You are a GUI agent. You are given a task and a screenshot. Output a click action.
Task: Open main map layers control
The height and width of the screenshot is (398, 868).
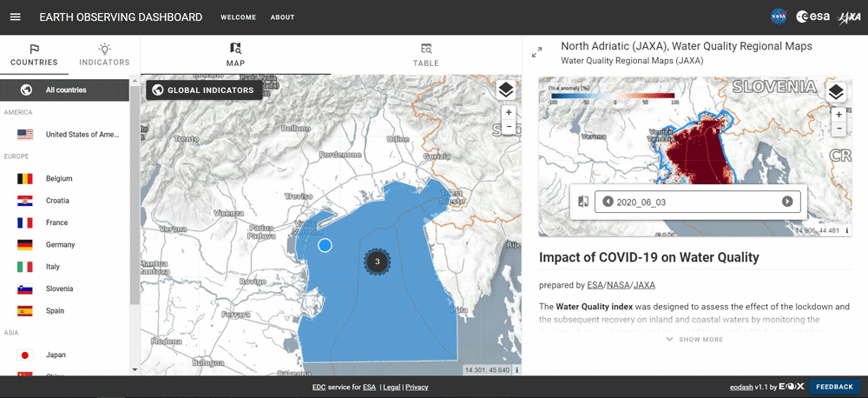click(x=506, y=90)
